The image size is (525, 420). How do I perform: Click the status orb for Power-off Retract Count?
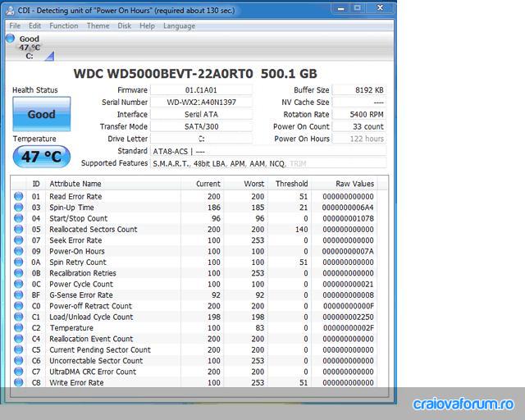pyautogui.click(x=19, y=306)
